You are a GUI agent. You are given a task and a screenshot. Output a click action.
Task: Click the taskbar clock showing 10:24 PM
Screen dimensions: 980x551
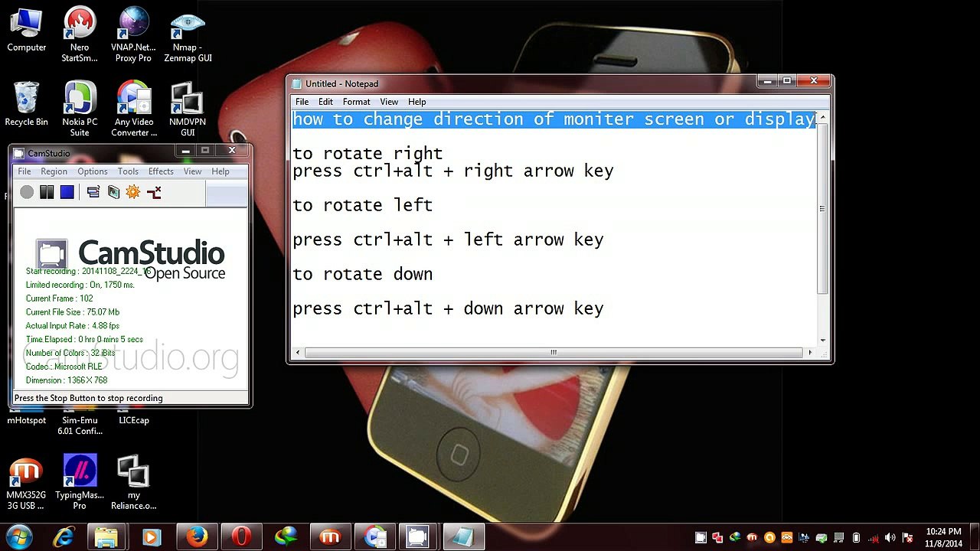tap(943, 537)
